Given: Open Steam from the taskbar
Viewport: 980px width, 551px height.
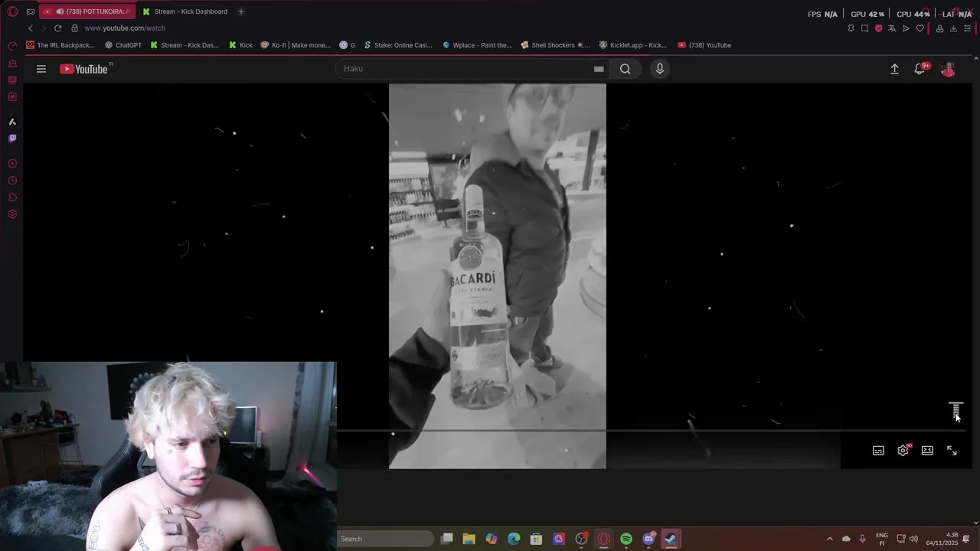Looking at the screenshot, I should click(x=671, y=539).
